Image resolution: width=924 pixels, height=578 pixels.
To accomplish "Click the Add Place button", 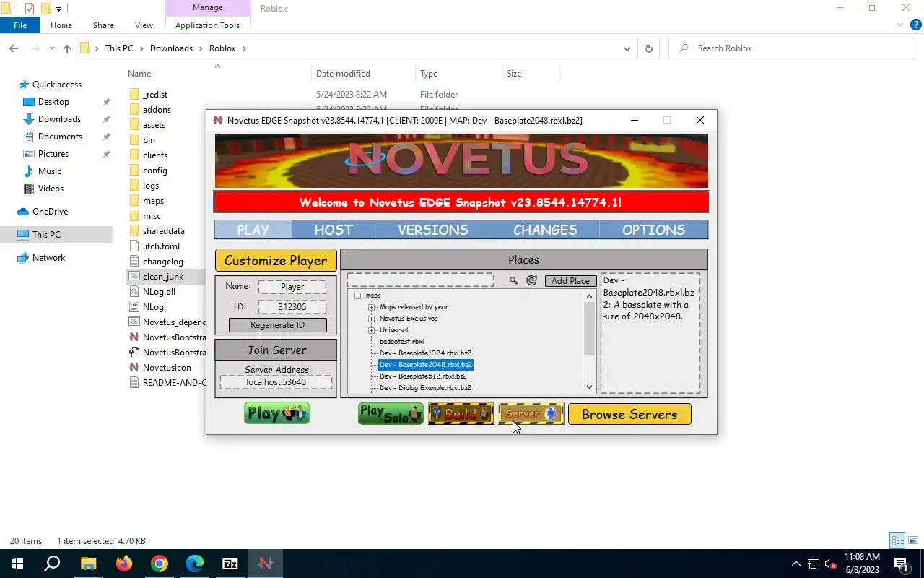I will point(570,281).
